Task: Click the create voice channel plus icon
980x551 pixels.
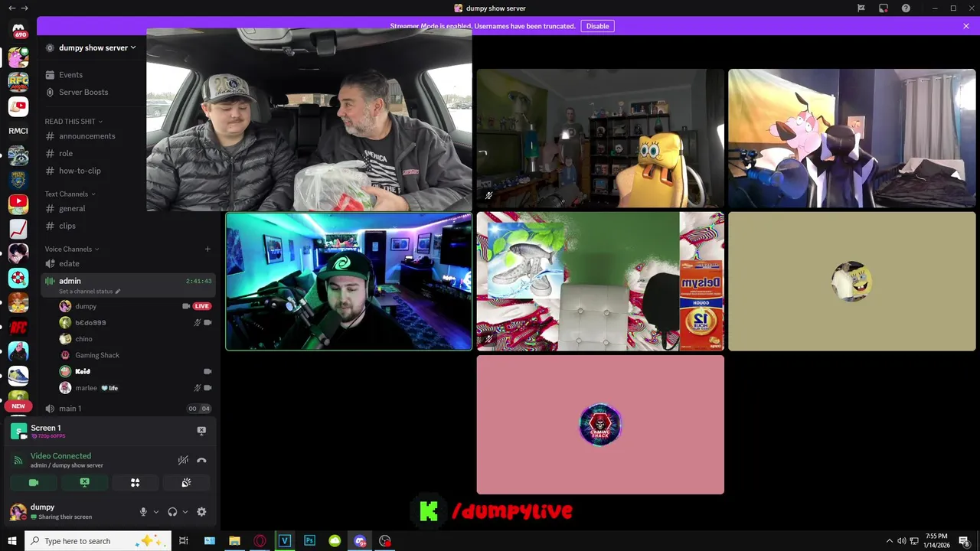Action: pos(207,249)
